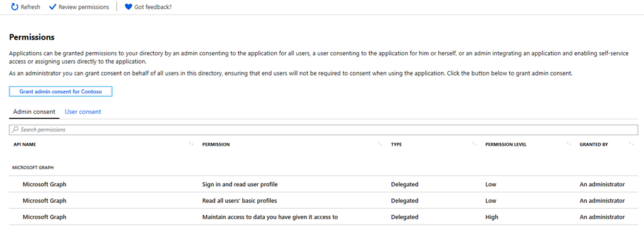The image size is (644, 229).
Task: Click Delegated in Sign in row
Action: click(x=404, y=184)
